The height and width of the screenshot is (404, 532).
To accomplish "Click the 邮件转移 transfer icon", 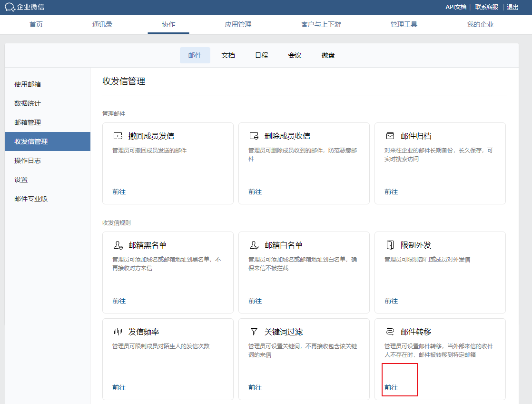I will point(390,332).
